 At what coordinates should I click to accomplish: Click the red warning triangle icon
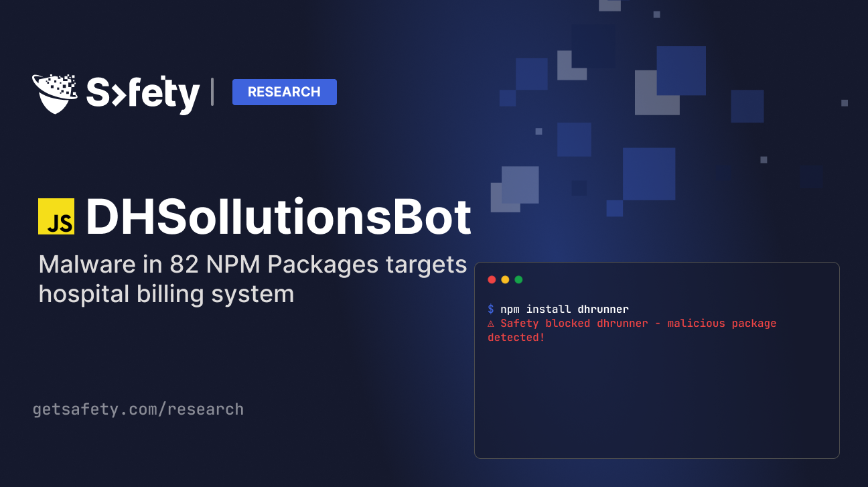click(x=491, y=324)
